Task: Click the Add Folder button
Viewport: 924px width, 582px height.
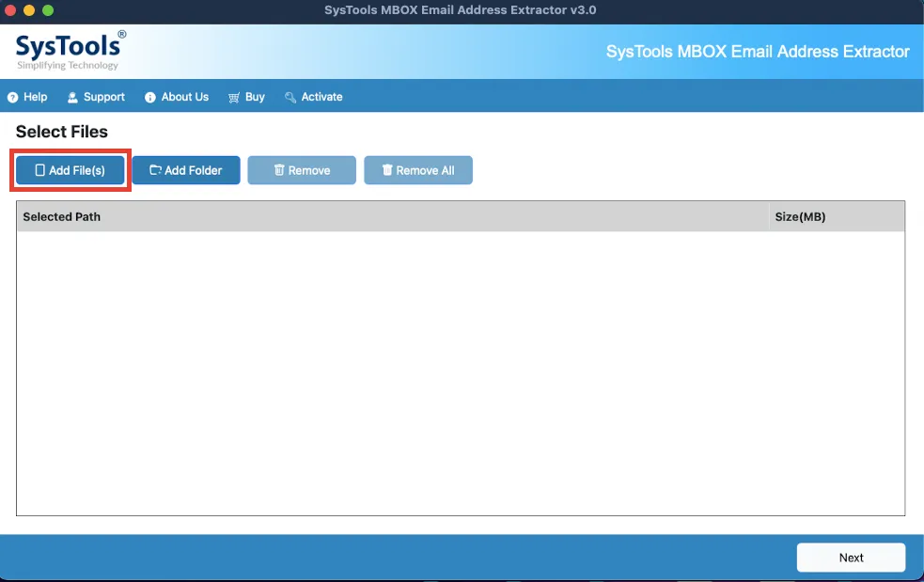Action: [x=186, y=170]
